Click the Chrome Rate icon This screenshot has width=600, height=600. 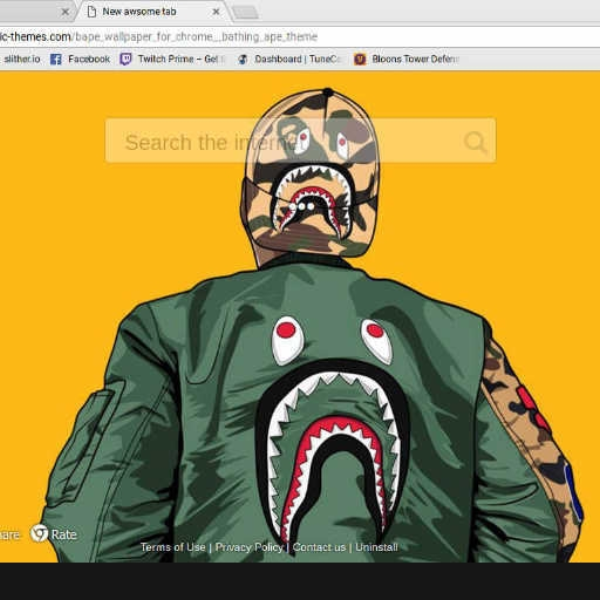click(39, 533)
